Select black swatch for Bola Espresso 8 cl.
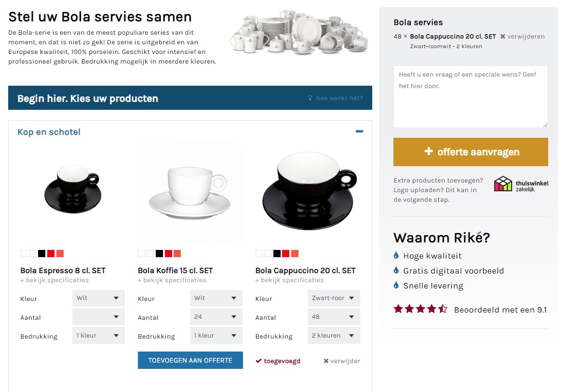This screenshot has width=567, height=392. tap(42, 254)
